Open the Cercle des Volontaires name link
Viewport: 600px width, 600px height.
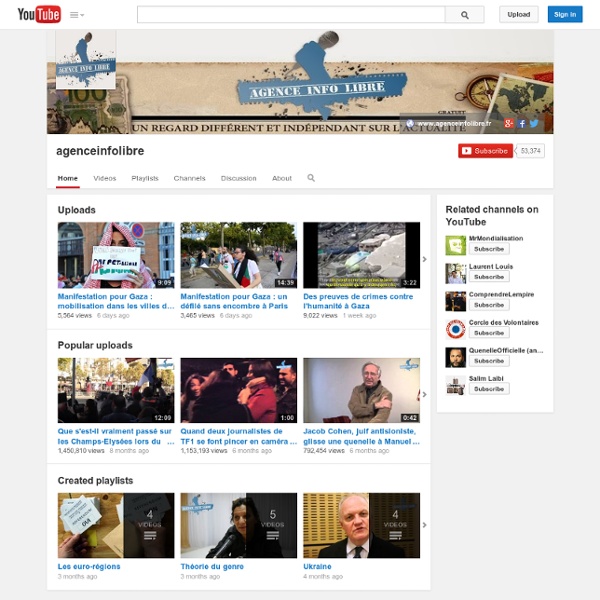tap(504, 323)
